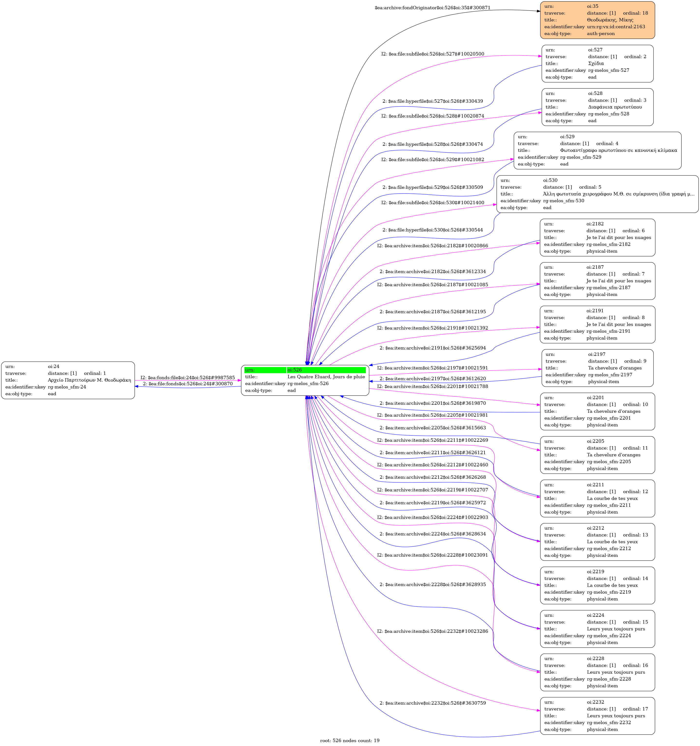Click node oi:2211 La courbe de tes yeux
700x746 pixels.
pos(597,498)
